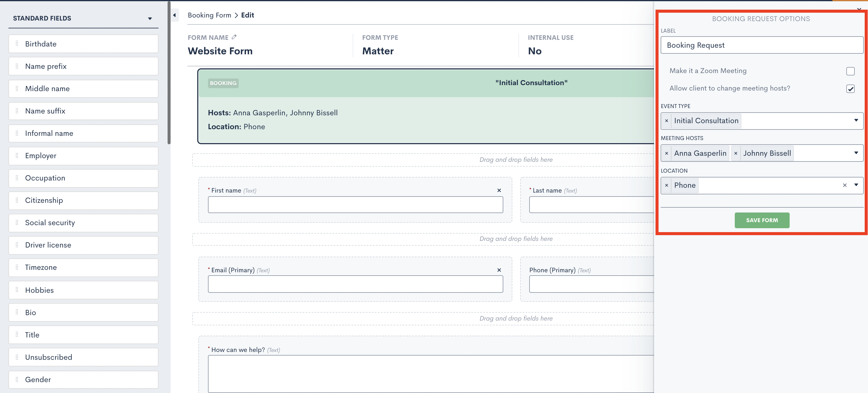The width and height of the screenshot is (868, 393).
Task: Open the Event Type dropdown arrow
Action: pyautogui.click(x=856, y=120)
